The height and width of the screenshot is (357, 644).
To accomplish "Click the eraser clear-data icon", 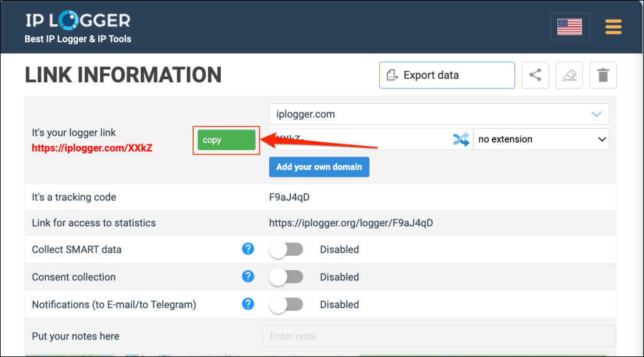I will (x=569, y=75).
